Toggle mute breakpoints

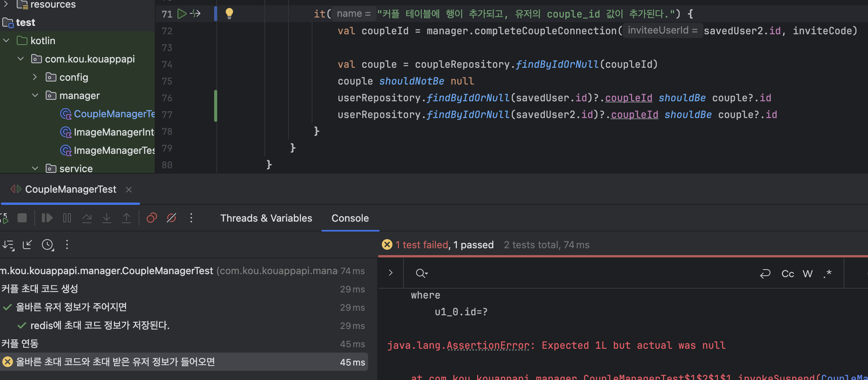pos(171,218)
